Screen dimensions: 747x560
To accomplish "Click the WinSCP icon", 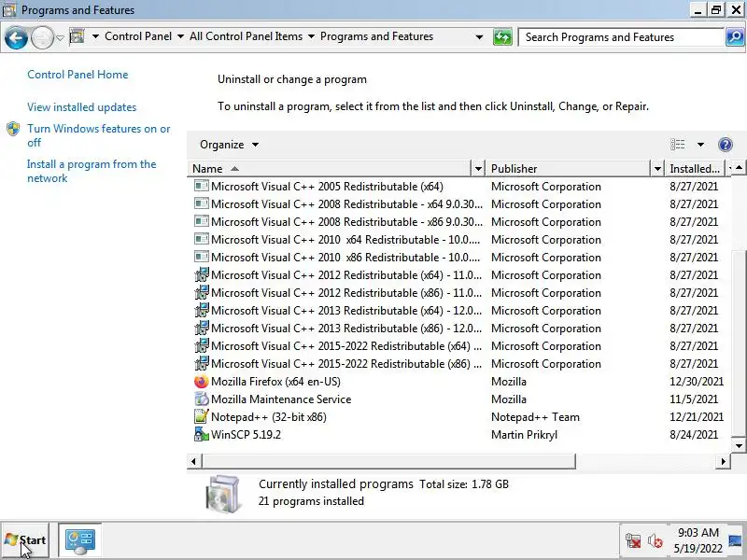I will tap(201, 434).
